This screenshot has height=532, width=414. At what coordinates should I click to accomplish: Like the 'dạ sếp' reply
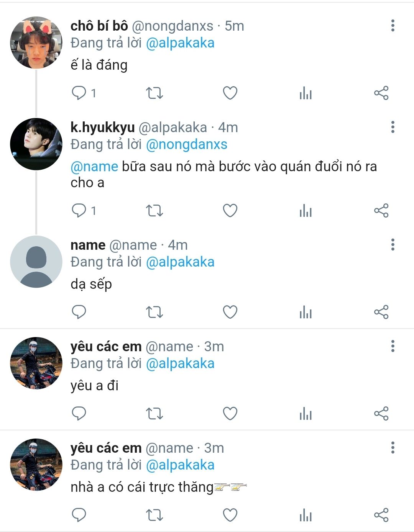point(230,312)
